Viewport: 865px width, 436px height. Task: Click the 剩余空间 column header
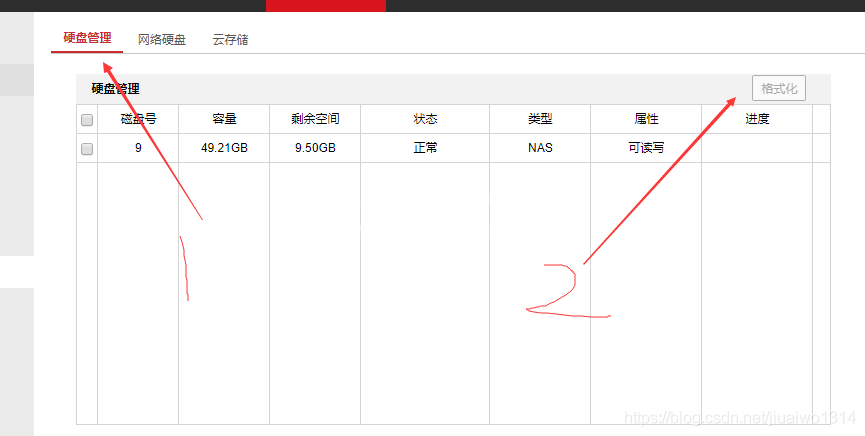(315, 119)
